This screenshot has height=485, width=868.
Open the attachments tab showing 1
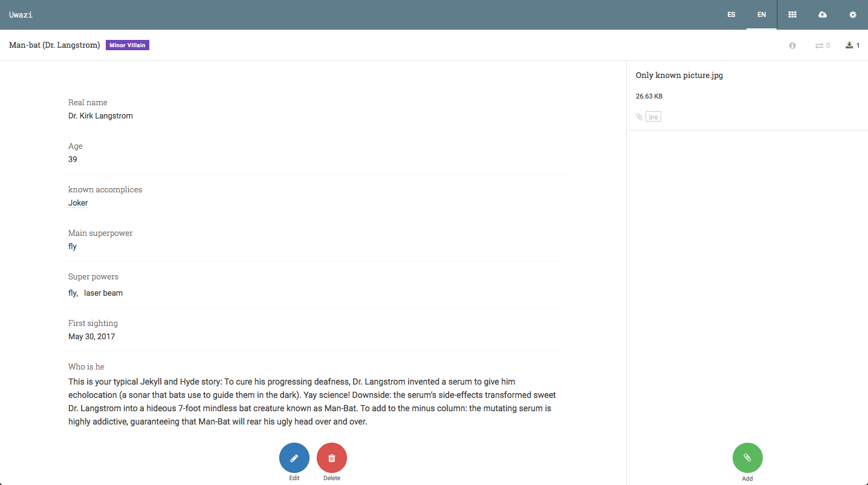point(853,45)
